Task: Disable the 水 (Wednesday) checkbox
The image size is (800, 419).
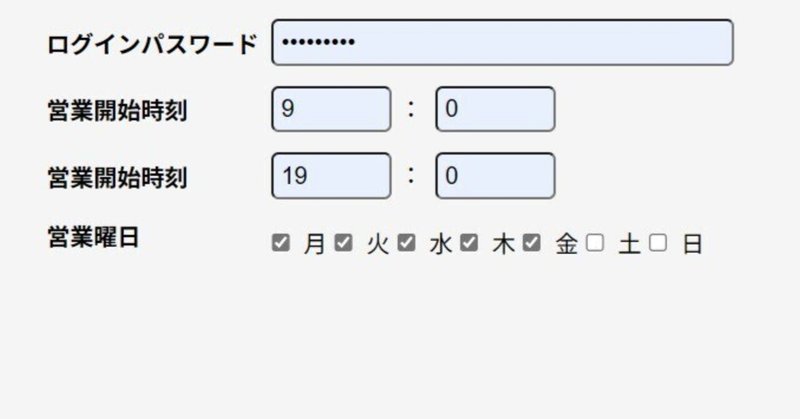Action: (406, 242)
